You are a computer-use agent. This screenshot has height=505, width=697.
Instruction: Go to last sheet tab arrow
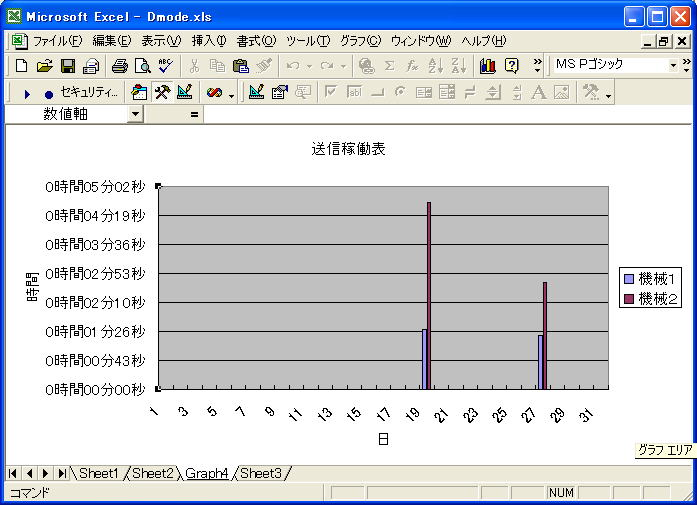point(62,473)
